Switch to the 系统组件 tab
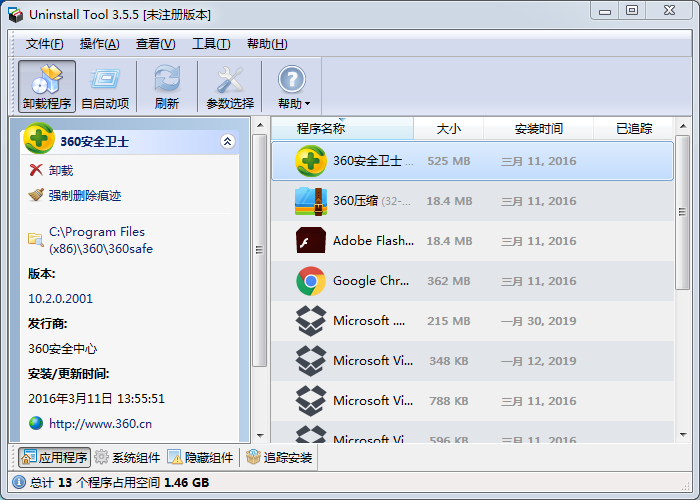The width and height of the screenshot is (700, 500). (127, 458)
